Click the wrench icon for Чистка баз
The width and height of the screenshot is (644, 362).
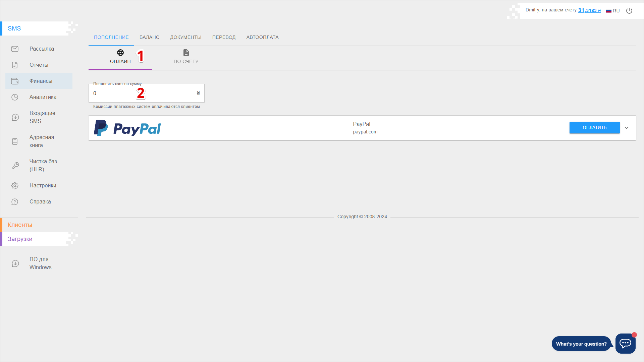(x=15, y=166)
